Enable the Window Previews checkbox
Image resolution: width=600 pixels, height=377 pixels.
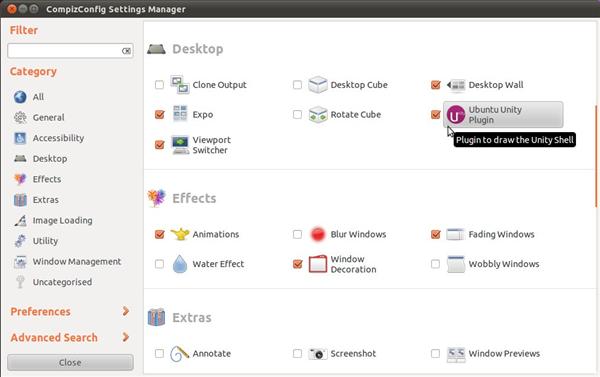435,353
